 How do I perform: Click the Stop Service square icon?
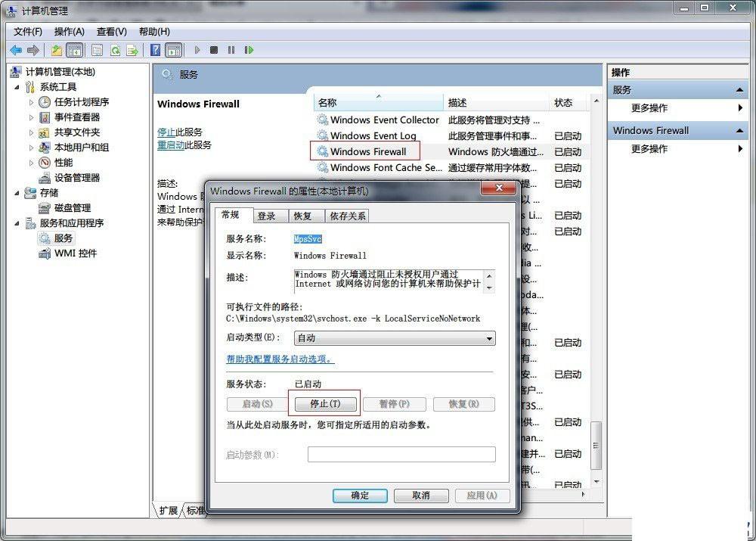[x=214, y=50]
